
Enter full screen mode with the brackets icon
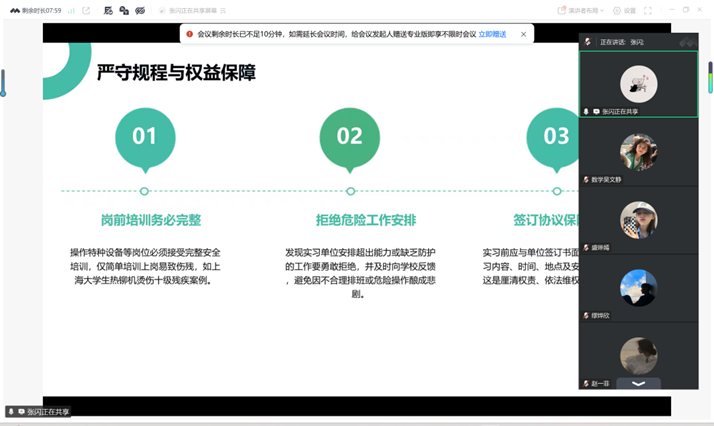[x=648, y=10]
